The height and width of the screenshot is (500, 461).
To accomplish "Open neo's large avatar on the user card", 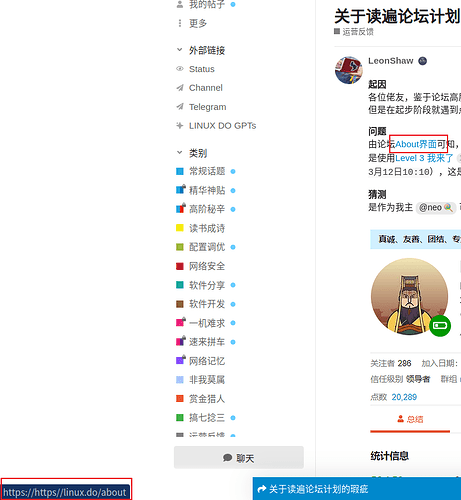I will [x=409, y=296].
